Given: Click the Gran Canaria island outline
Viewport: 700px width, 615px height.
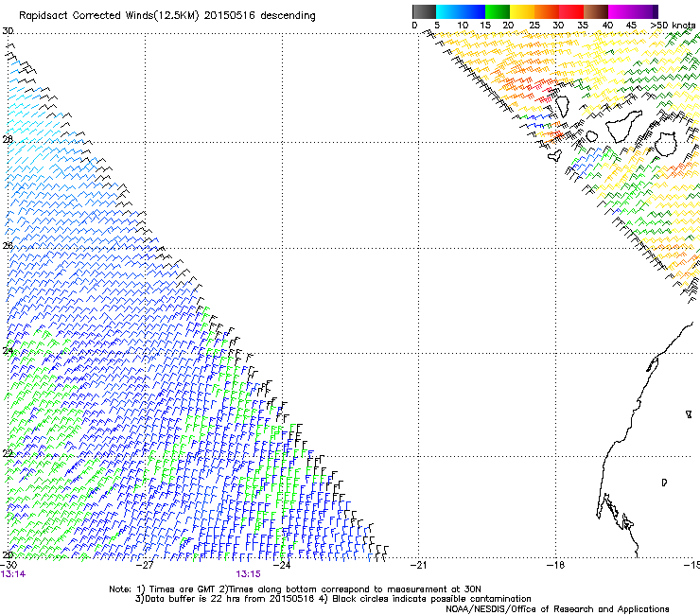Looking at the screenshot, I should pyautogui.click(x=666, y=144).
